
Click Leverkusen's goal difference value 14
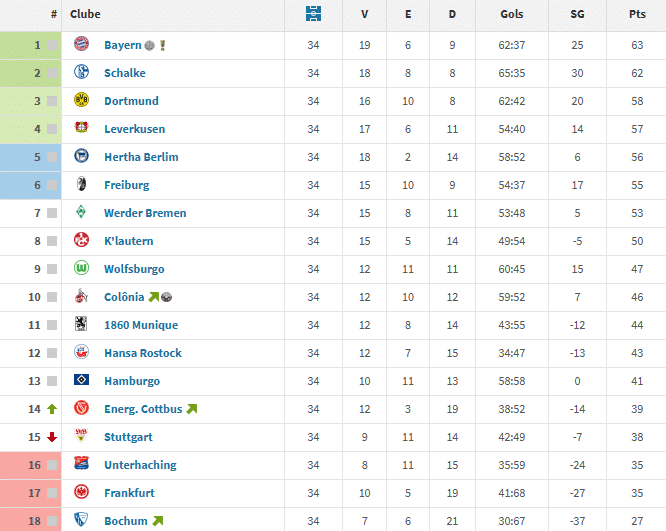pos(577,129)
